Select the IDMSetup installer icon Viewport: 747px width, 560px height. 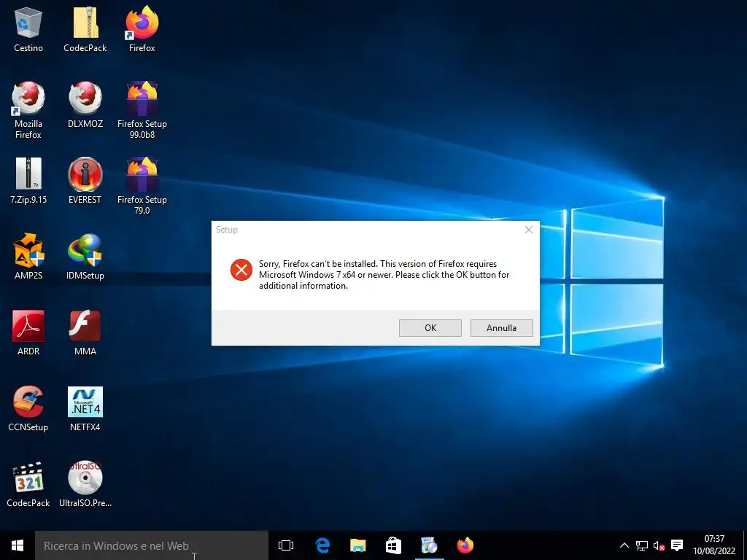click(85, 257)
